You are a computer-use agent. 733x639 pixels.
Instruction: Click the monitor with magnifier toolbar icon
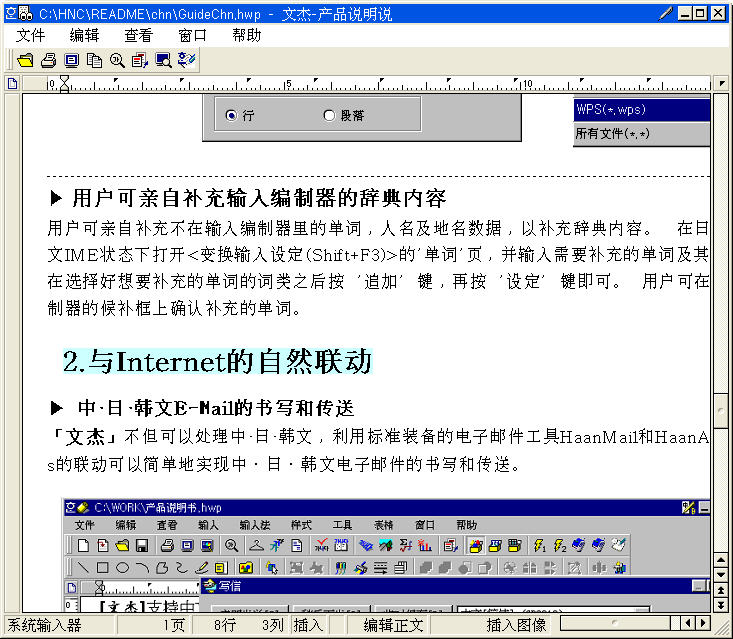tap(163, 60)
